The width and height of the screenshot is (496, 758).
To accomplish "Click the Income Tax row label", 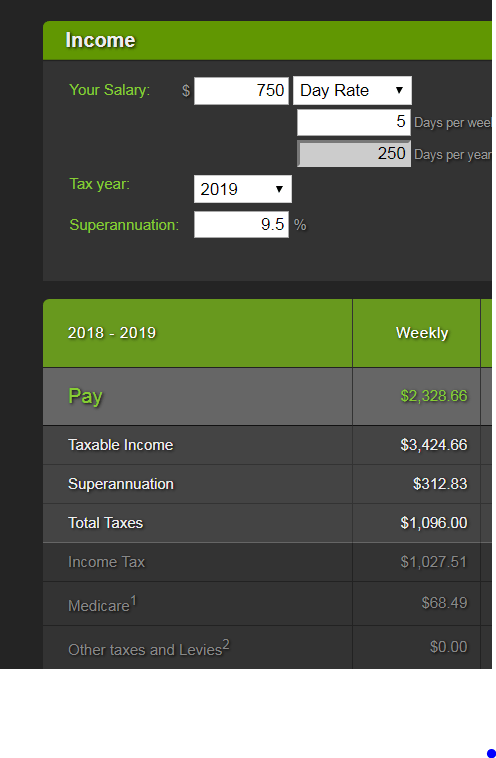I will pos(106,562).
